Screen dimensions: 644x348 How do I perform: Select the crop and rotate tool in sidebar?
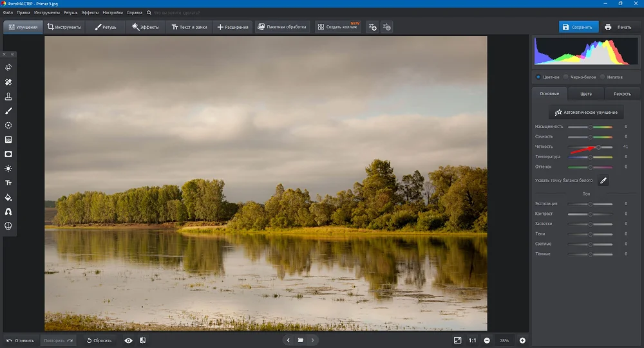pos(8,68)
